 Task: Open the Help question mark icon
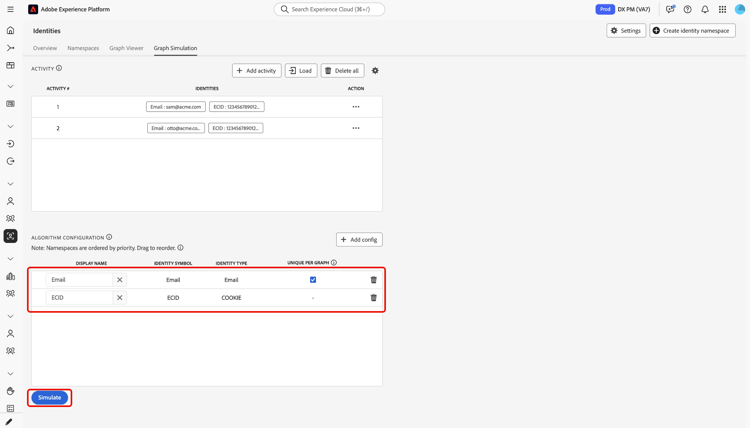coord(687,9)
